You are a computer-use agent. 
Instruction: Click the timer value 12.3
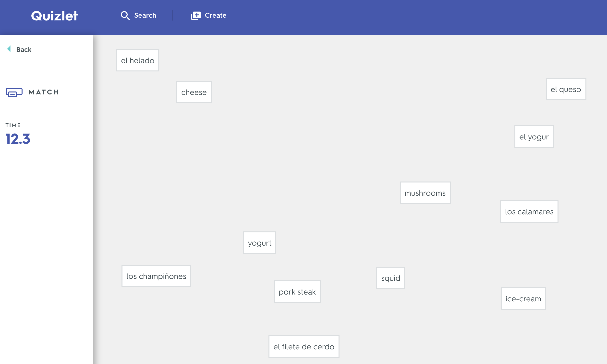pyautogui.click(x=18, y=139)
